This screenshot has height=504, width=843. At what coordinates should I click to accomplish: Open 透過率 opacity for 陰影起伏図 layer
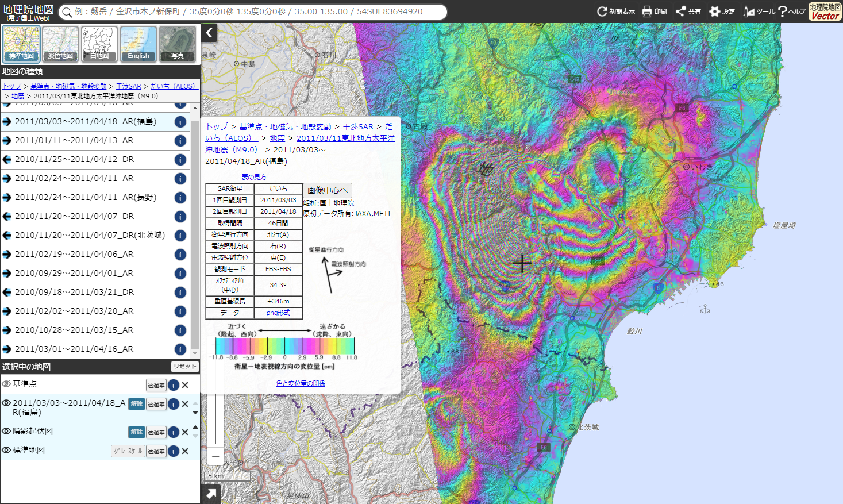click(x=156, y=432)
